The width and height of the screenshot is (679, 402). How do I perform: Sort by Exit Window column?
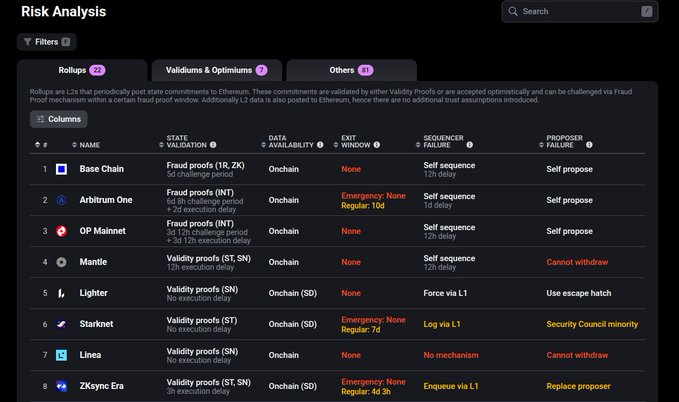pos(352,141)
